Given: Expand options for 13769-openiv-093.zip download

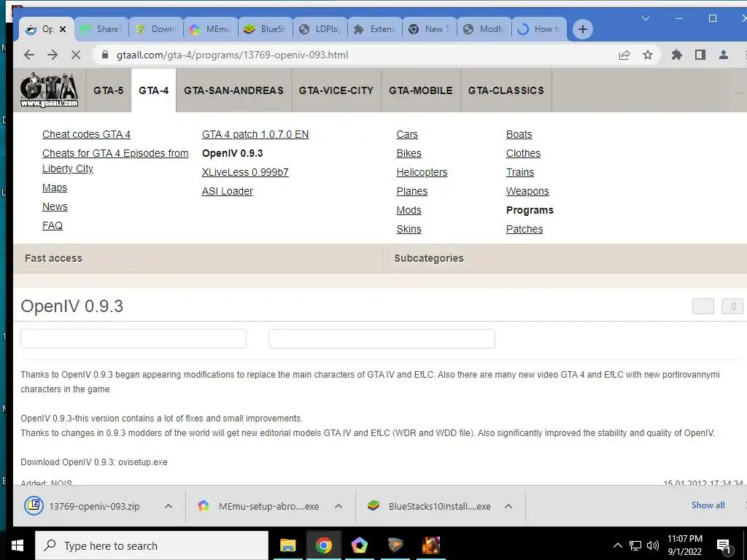Looking at the screenshot, I should (x=169, y=506).
